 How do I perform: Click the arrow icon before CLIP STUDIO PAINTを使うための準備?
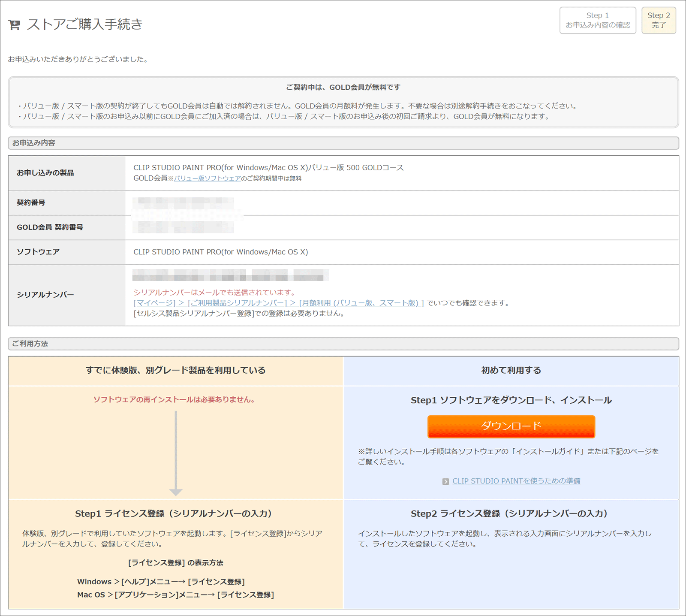point(446,482)
